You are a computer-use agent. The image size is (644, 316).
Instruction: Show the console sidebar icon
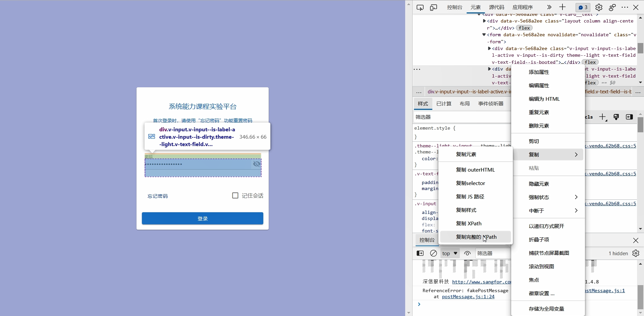point(420,253)
